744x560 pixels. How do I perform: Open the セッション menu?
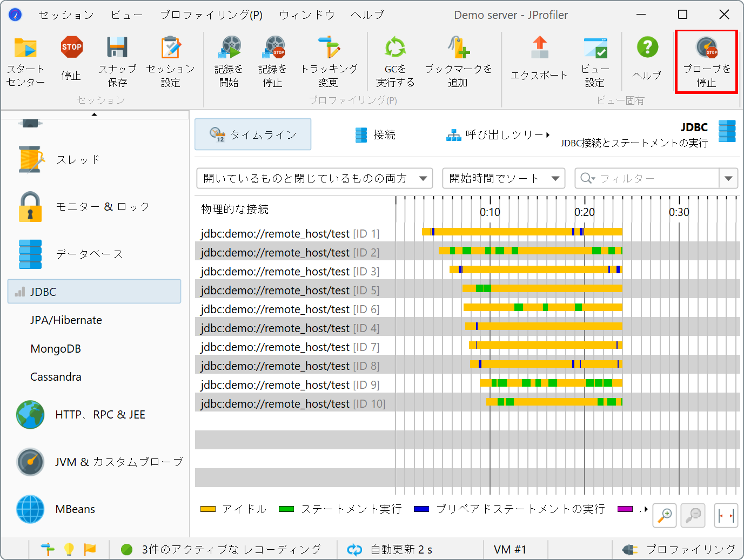tap(66, 15)
